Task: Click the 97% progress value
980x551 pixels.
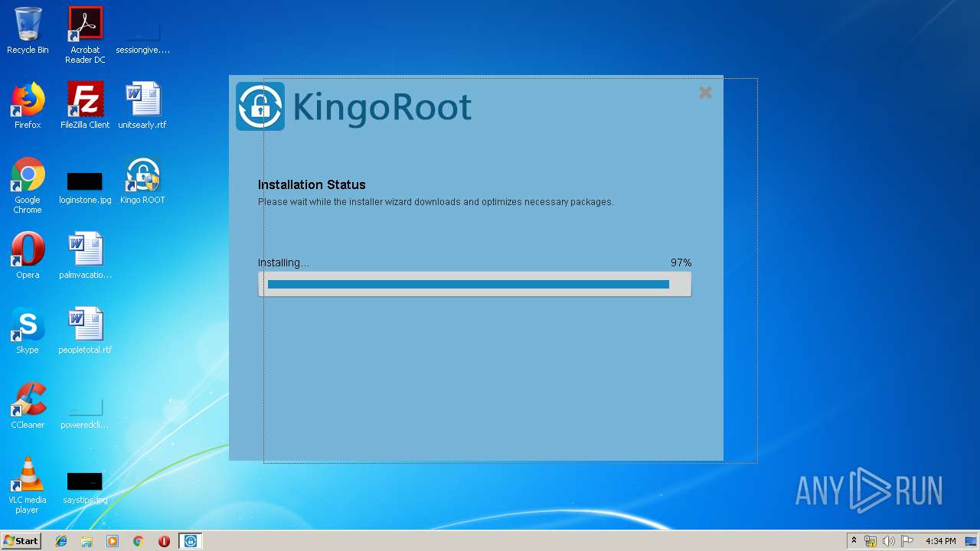Action: (681, 262)
